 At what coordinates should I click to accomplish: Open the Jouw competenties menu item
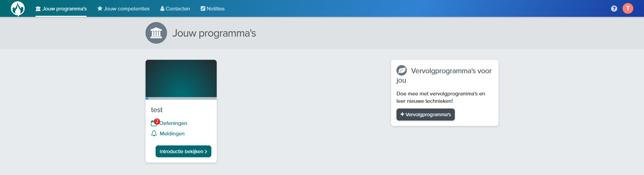[123, 9]
